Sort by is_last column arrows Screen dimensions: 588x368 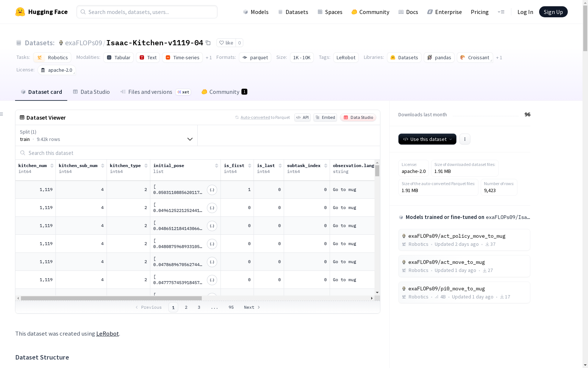tap(280, 166)
